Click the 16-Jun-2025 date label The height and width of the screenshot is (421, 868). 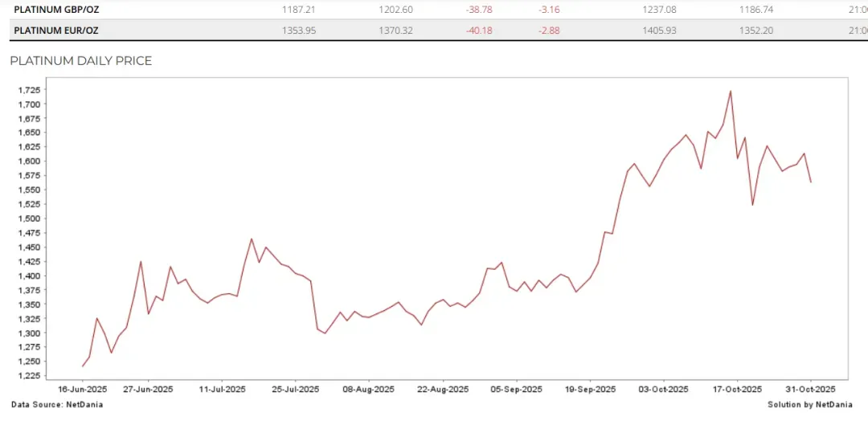point(83,389)
